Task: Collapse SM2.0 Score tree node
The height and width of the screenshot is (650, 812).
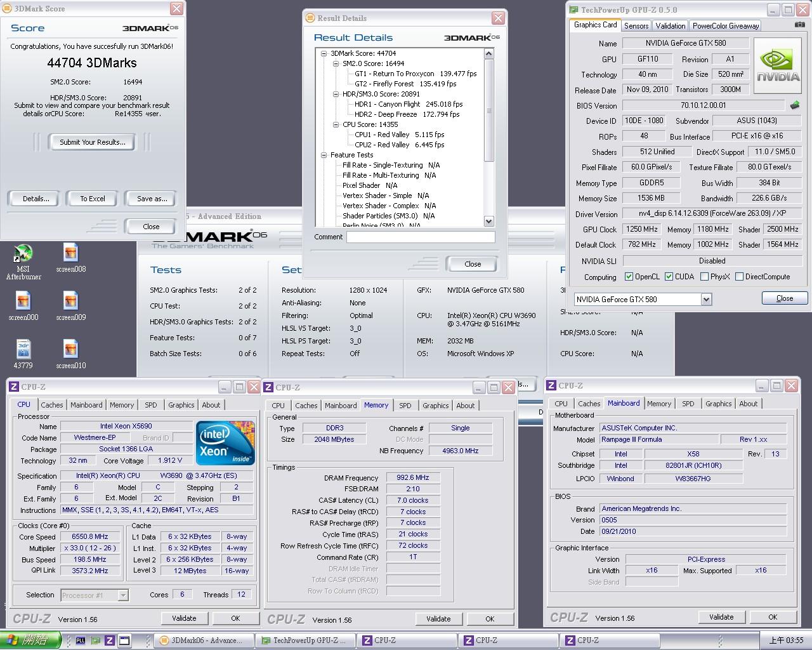Action: [x=336, y=63]
